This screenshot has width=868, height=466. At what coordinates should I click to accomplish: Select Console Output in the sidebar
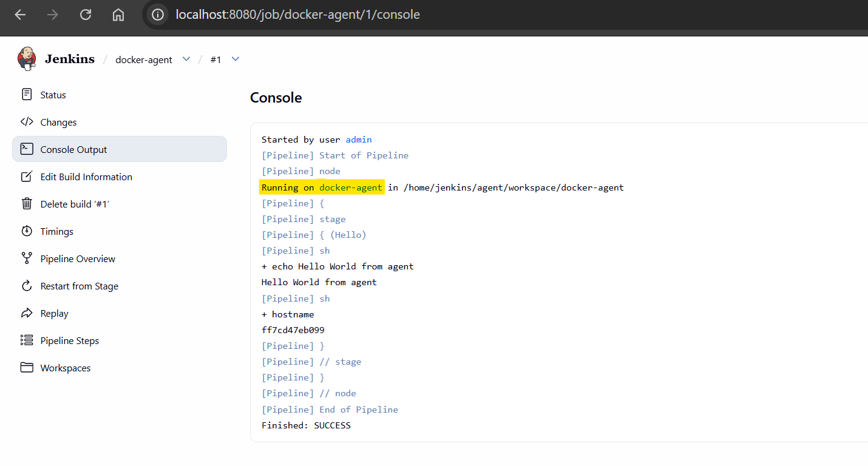(120, 149)
